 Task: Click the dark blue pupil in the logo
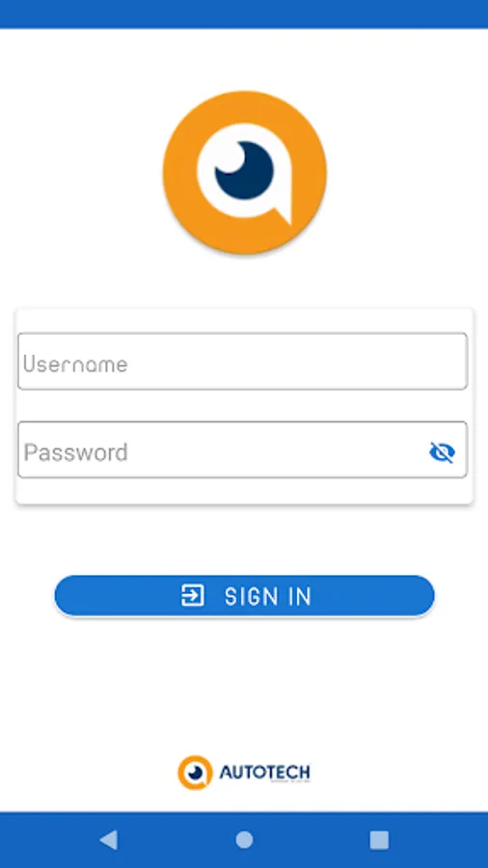[244, 170]
